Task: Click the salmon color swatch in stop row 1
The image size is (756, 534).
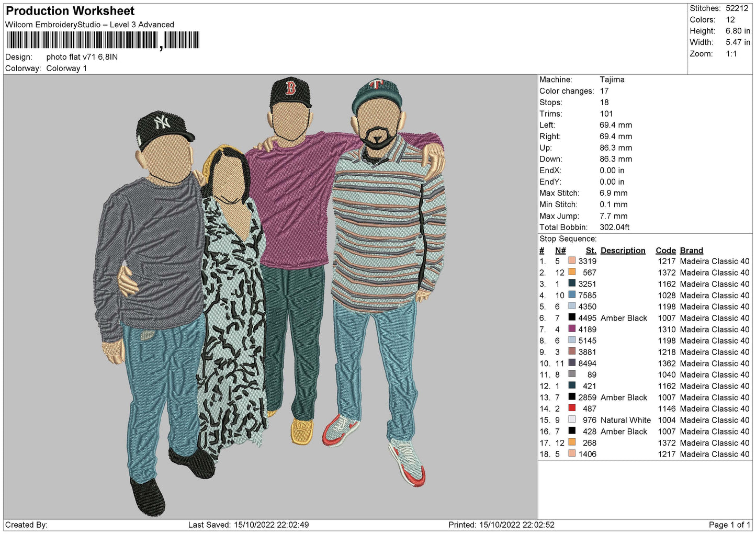Action: pyautogui.click(x=572, y=261)
